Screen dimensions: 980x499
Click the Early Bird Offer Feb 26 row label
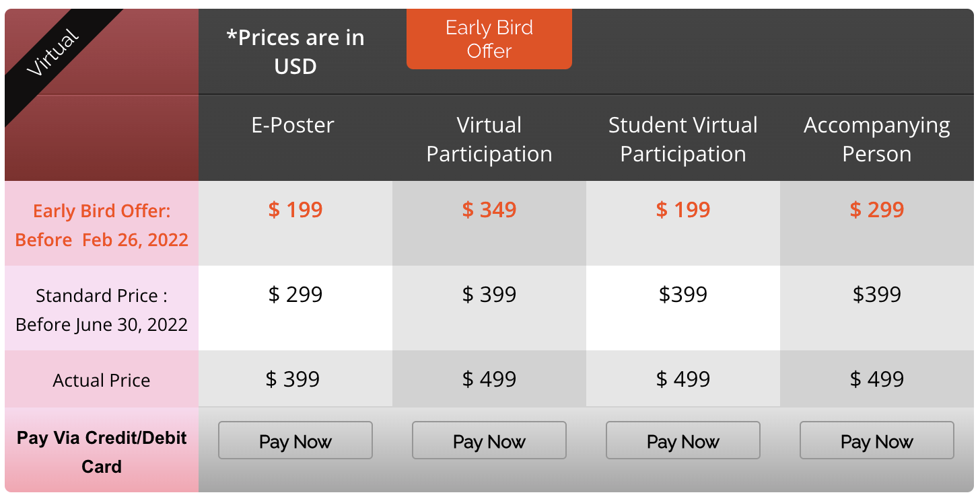[102, 225]
